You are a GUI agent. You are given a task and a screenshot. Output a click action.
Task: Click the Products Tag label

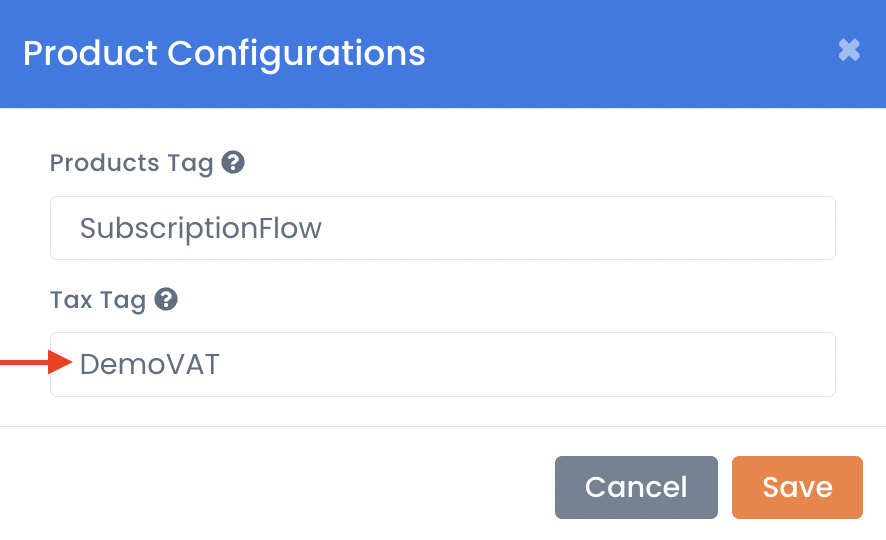pyautogui.click(x=131, y=163)
